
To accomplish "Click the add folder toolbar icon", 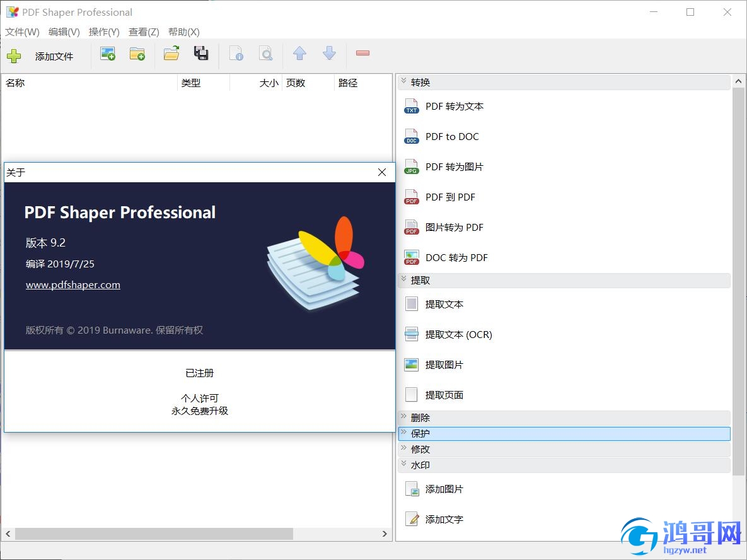I will 137,54.
